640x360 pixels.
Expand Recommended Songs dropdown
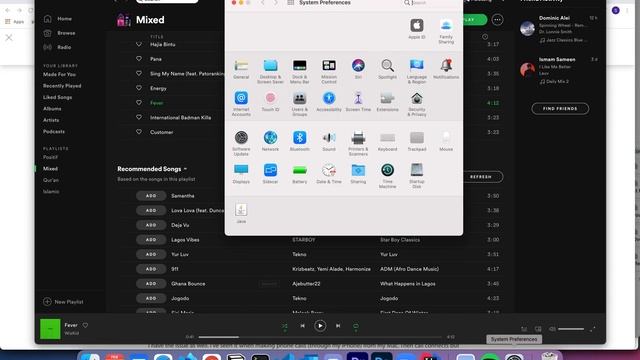point(185,169)
